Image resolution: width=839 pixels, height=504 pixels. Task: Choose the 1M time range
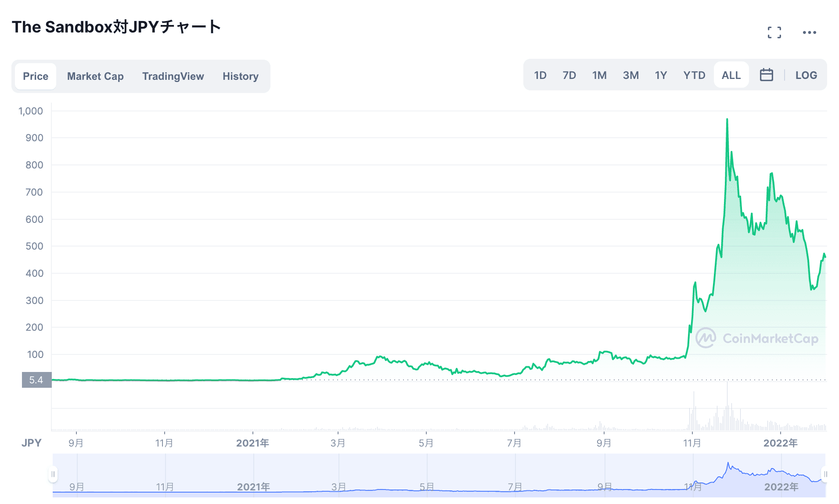[x=599, y=75]
